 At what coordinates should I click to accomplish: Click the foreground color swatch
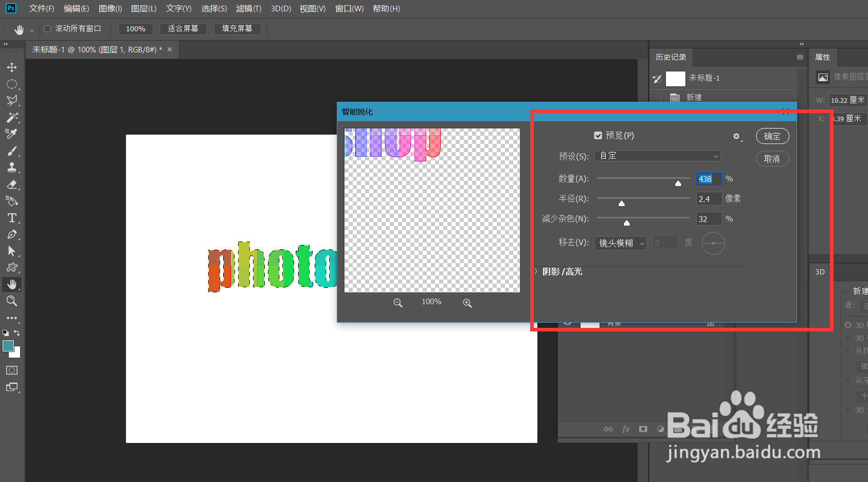8,346
